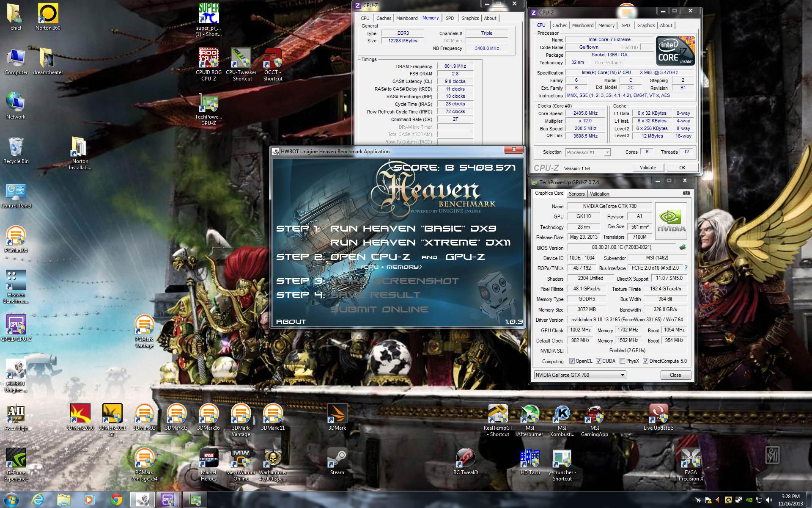The width and height of the screenshot is (812, 508).
Task: Click Validate button in CPU-Z
Action: 647,168
